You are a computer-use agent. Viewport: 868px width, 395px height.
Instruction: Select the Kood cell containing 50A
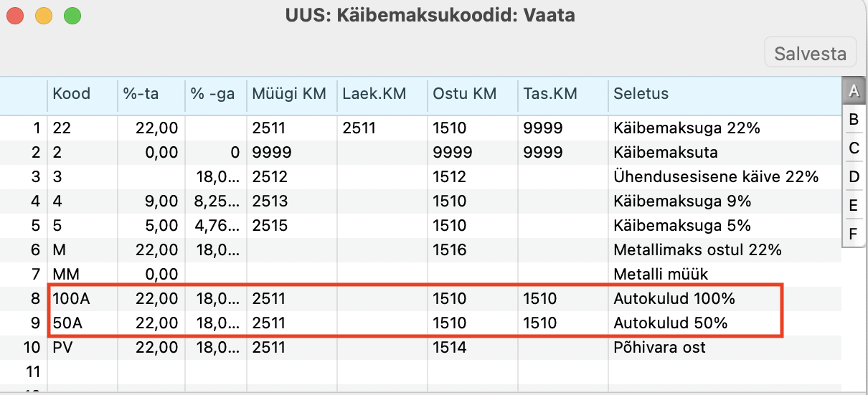[82, 323]
